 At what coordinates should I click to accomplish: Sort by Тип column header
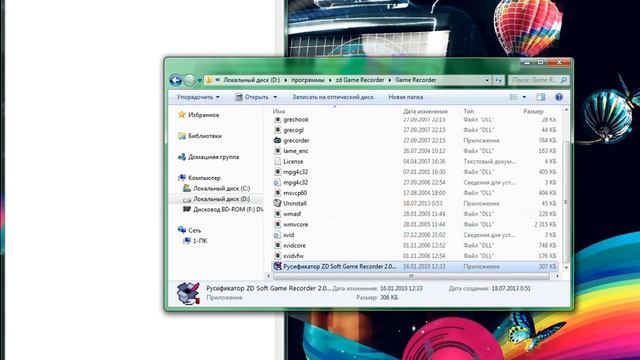(x=468, y=111)
